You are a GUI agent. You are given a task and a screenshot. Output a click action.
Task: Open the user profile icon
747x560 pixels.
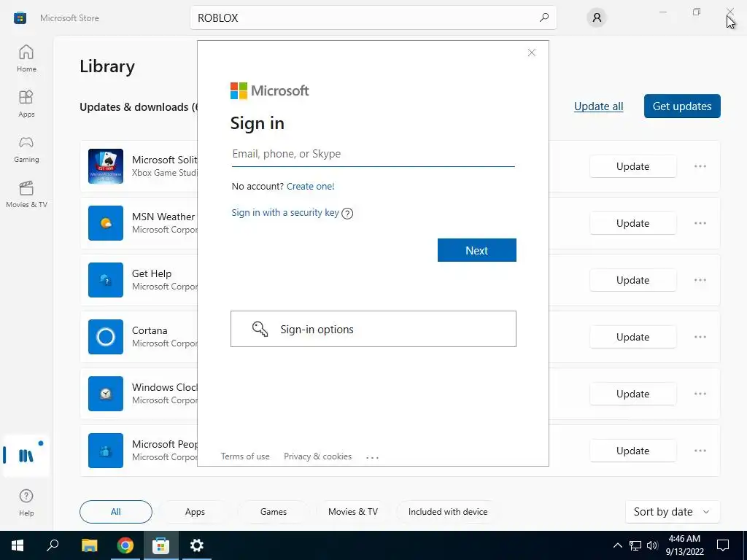tap(597, 17)
